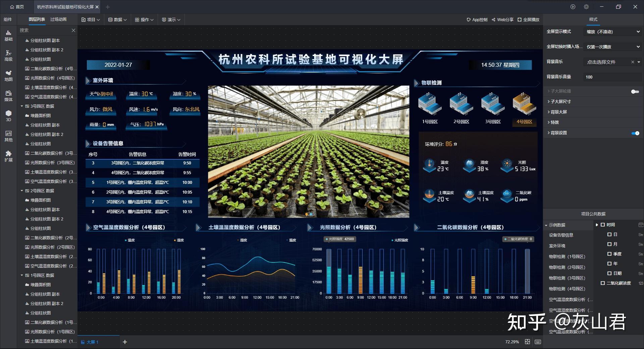Select the 3号园区 building icon
The image size is (644, 349).
pyautogui.click(x=493, y=104)
